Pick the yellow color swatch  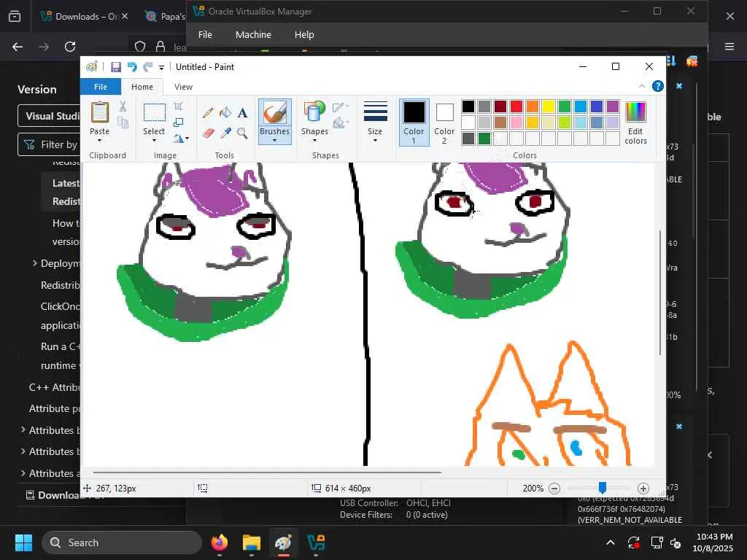549,106
